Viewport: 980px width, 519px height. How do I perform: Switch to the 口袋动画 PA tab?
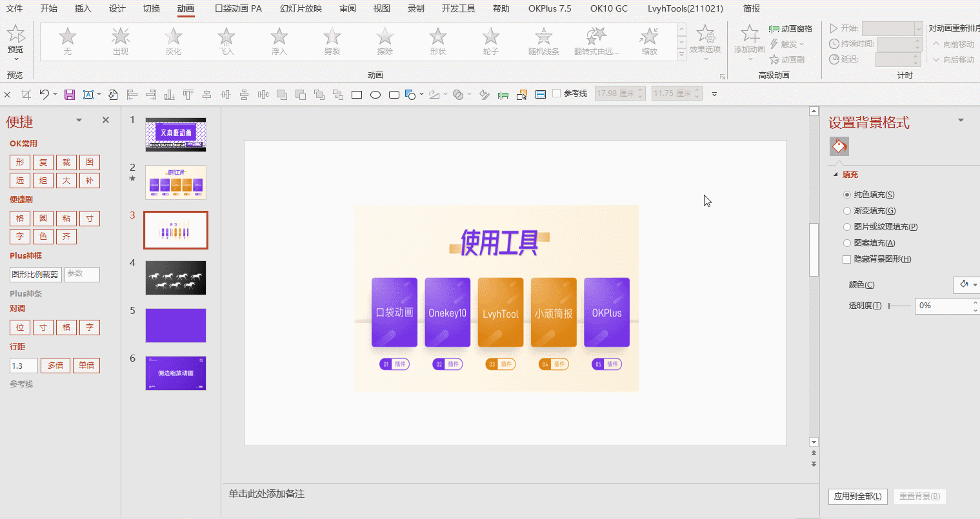pyautogui.click(x=238, y=8)
